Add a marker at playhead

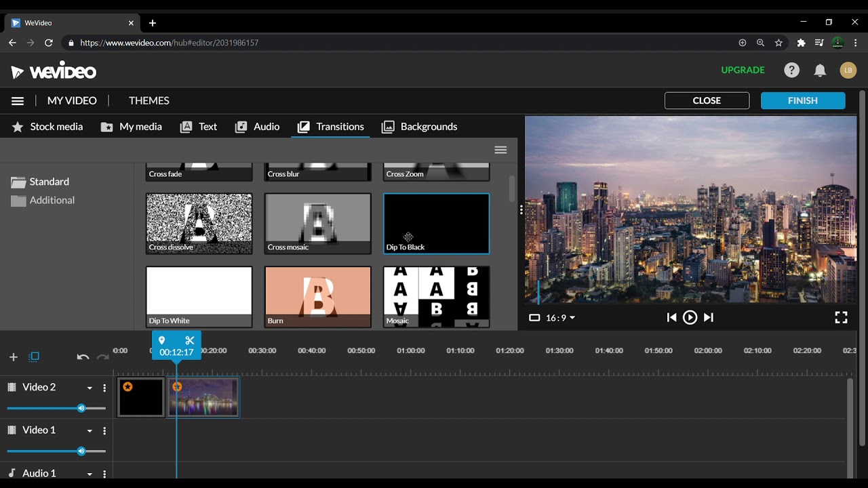click(x=161, y=340)
